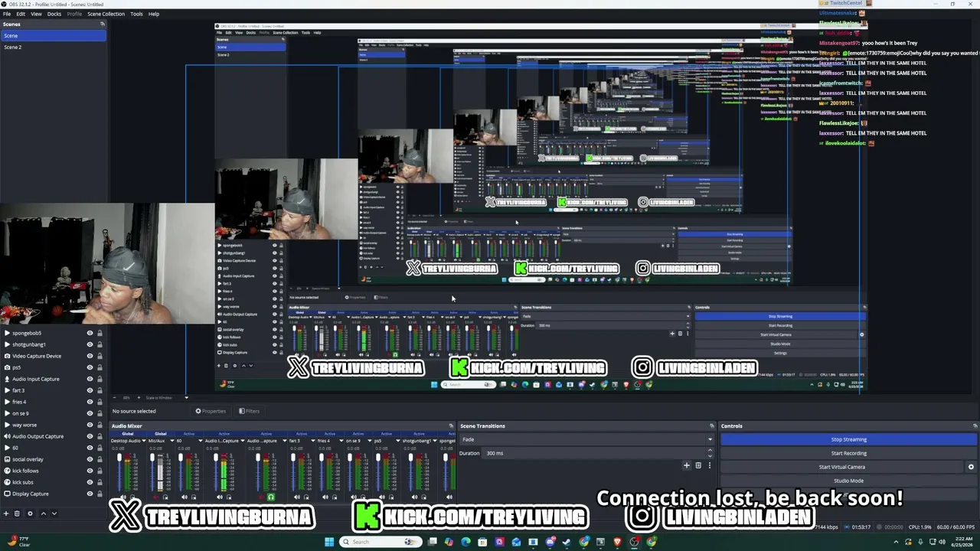
Task: Open the Help menu
Action: (154, 14)
